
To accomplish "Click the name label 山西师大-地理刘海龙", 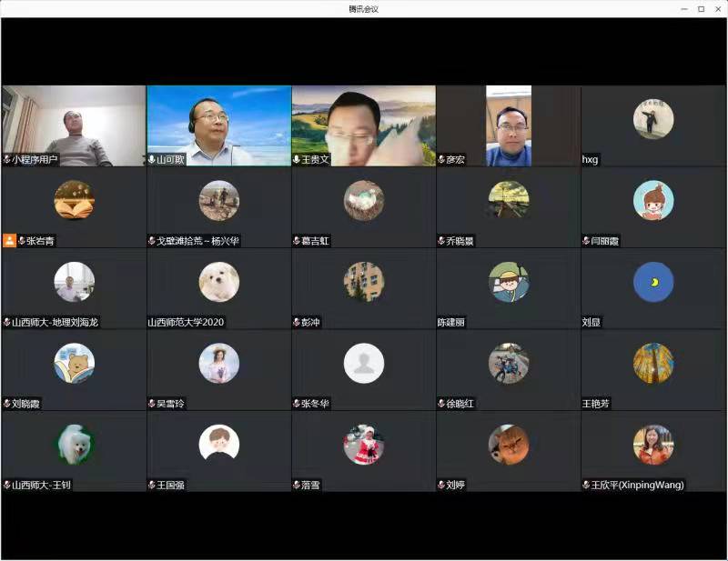I will pos(55,322).
